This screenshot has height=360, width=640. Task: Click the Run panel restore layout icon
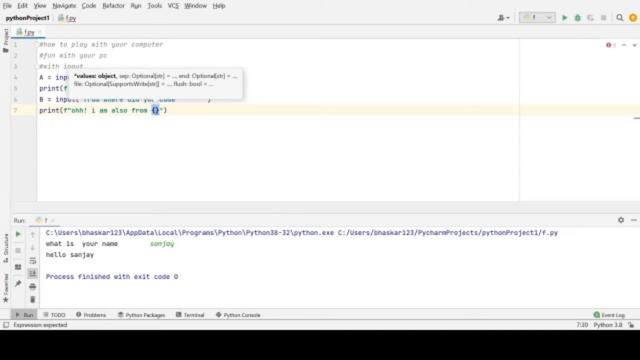[x=18, y=267]
